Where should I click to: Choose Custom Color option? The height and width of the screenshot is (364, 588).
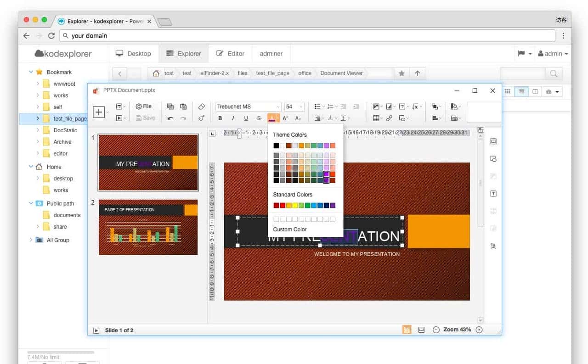click(x=290, y=229)
